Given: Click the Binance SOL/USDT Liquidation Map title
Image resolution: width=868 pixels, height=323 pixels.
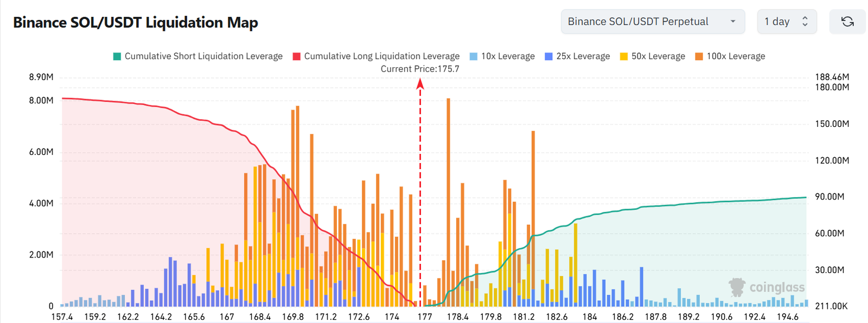Looking at the screenshot, I should coord(136,23).
